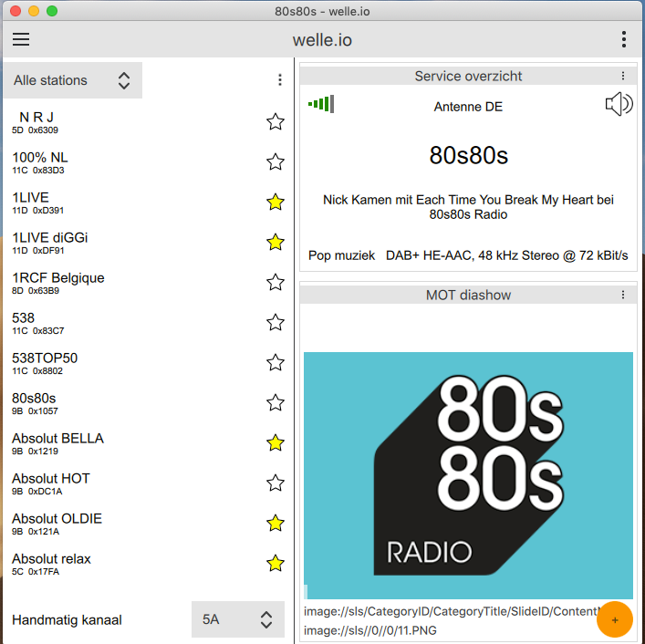The width and height of the screenshot is (645, 644).
Task: Open the welle.io toolbar overflow menu
Action: [x=624, y=39]
